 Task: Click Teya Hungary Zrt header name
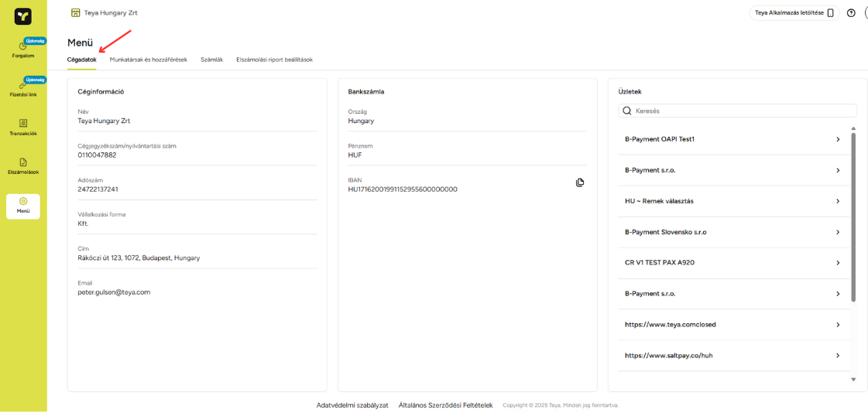[x=111, y=12]
